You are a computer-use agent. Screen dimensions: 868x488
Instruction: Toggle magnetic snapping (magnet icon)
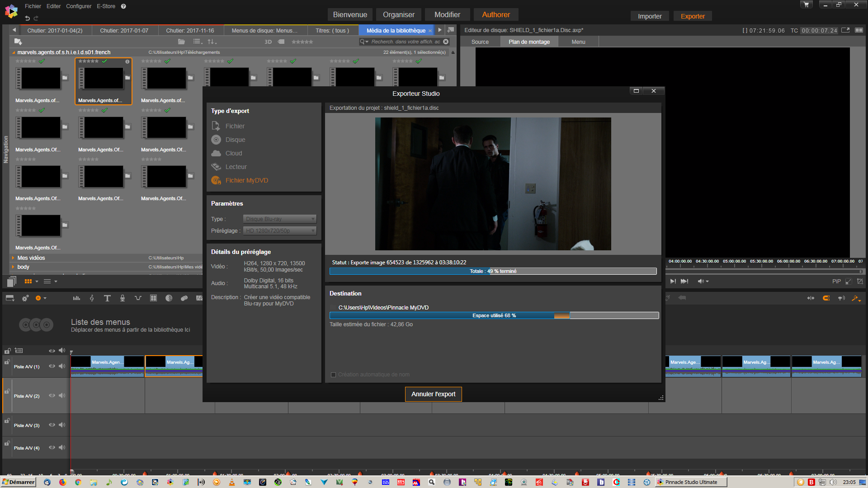pyautogui.click(x=826, y=298)
